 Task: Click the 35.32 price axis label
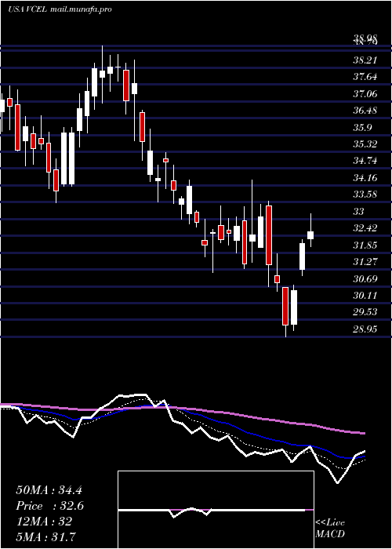pos(365,144)
